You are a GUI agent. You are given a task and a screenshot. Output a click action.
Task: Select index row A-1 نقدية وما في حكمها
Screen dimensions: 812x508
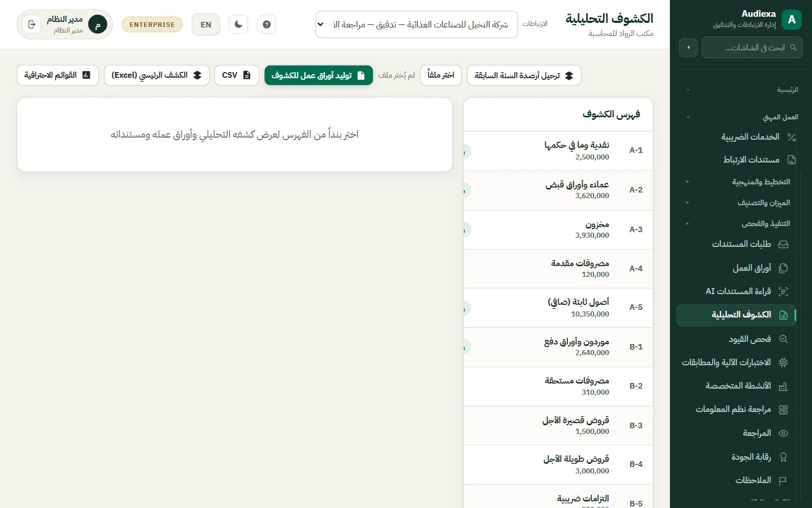point(558,151)
